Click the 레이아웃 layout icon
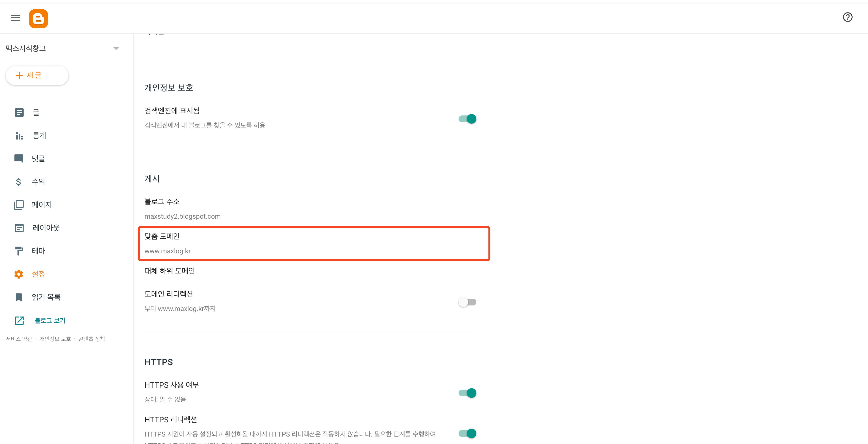Viewport: 868px width, 444px height. (x=19, y=228)
